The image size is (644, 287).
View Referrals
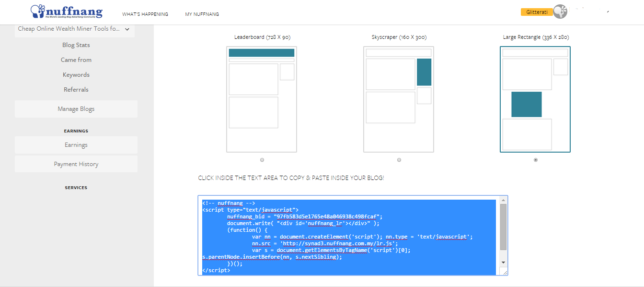76,90
